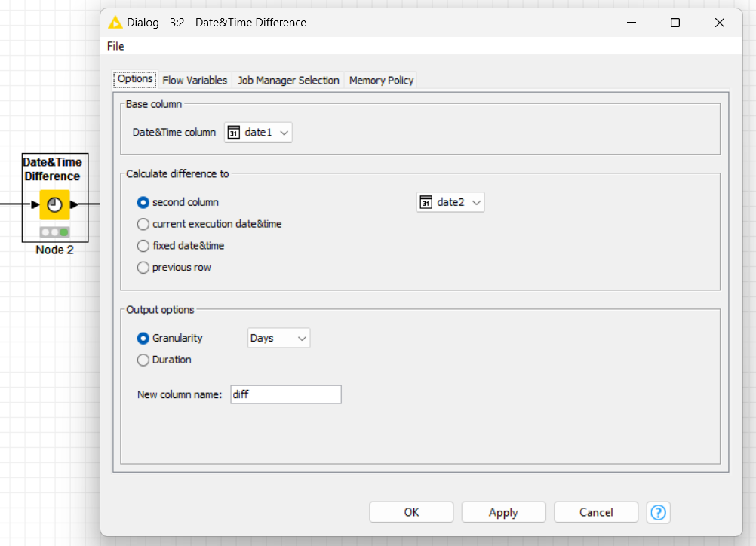Select the Granularity output option
Viewport: 756px width, 546px height.
143,339
